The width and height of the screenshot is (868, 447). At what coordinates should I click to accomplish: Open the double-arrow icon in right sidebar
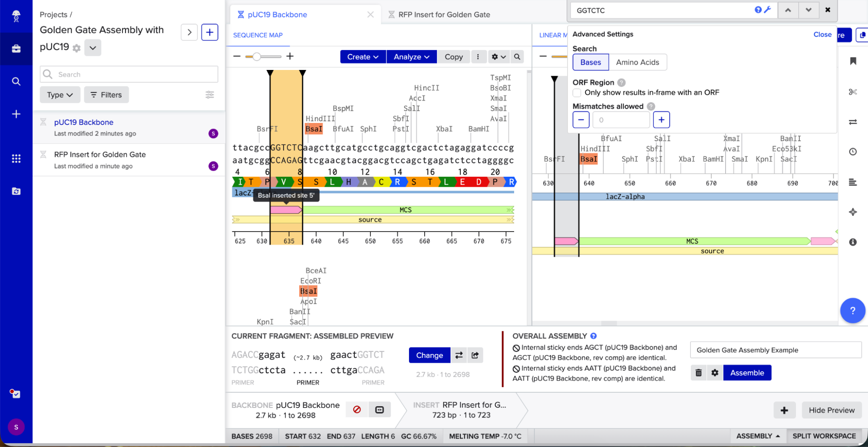853,122
